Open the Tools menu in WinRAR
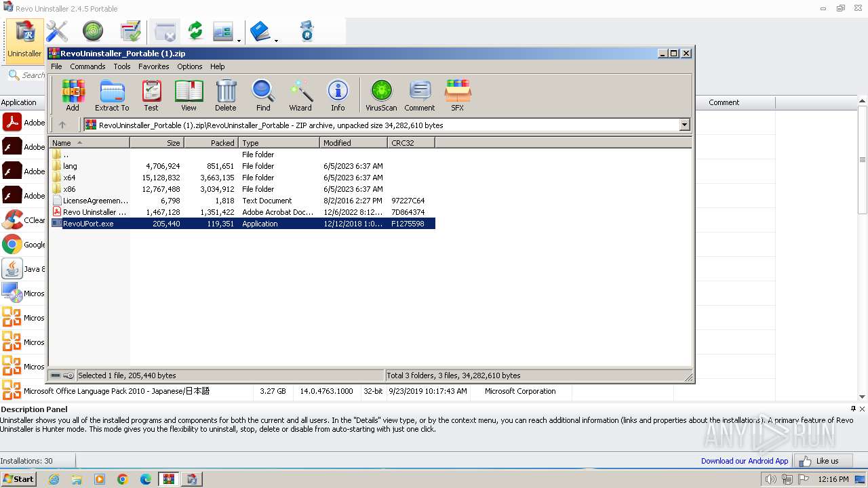The width and height of the screenshot is (868, 488). coord(122,66)
